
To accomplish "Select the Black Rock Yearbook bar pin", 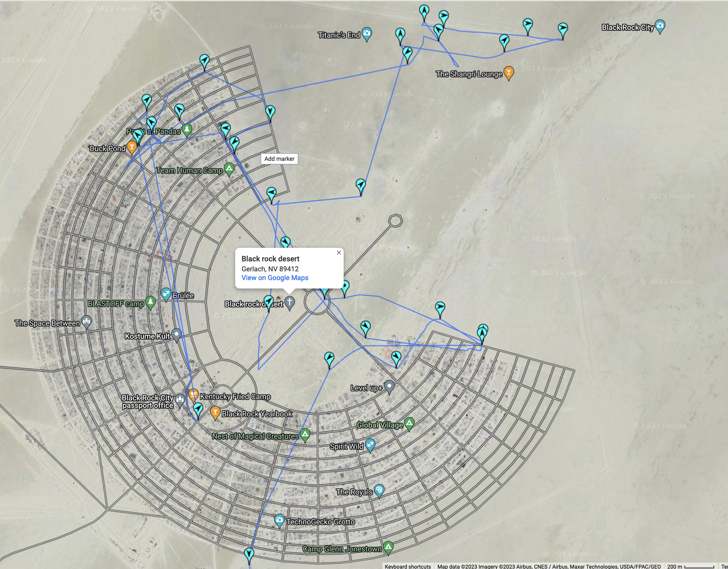I will click(x=215, y=413).
